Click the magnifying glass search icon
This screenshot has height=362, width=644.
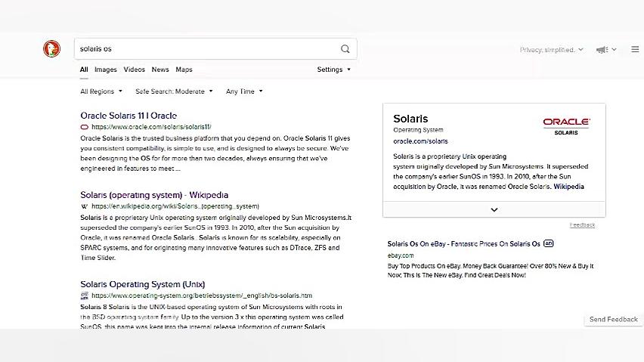point(345,49)
